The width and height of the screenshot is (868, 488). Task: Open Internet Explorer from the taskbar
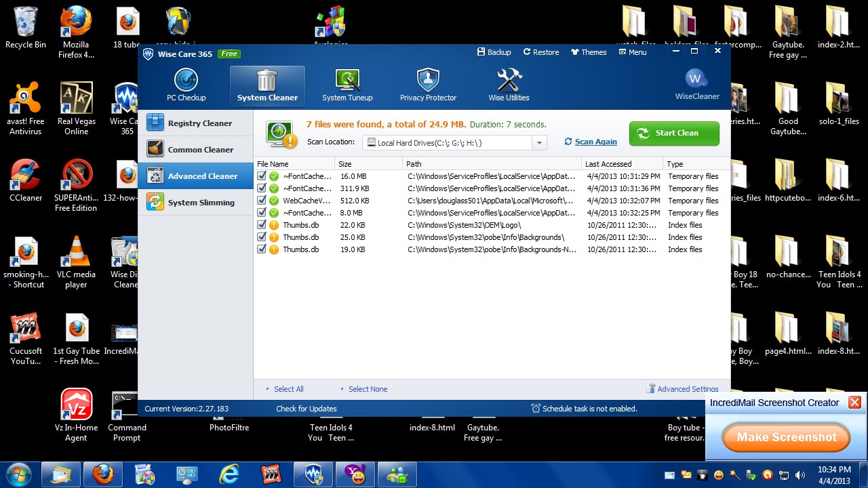(x=229, y=474)
